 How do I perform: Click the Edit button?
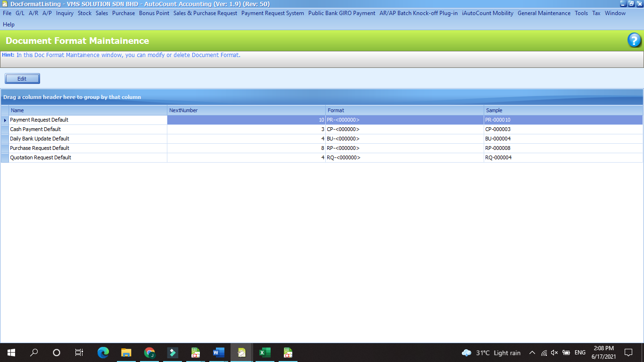[22, 79]
